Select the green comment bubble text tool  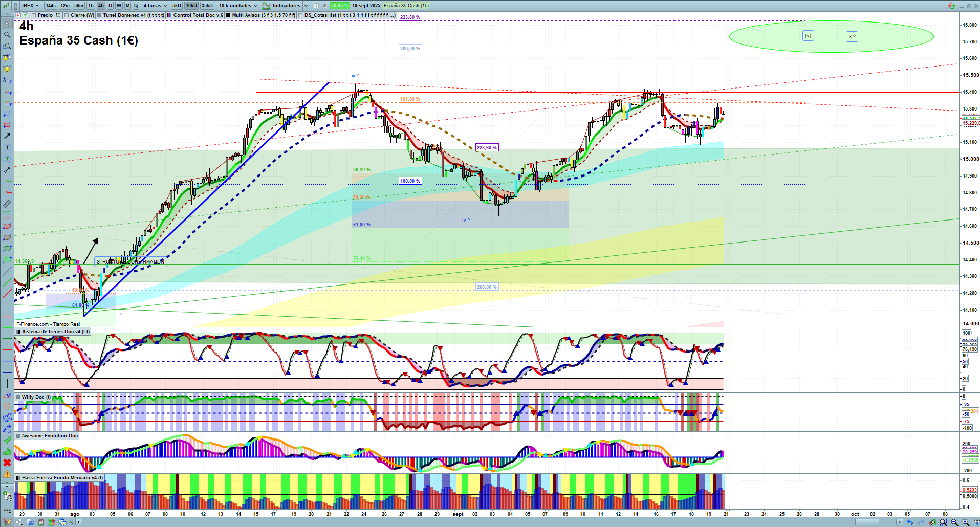coord(7,159)
